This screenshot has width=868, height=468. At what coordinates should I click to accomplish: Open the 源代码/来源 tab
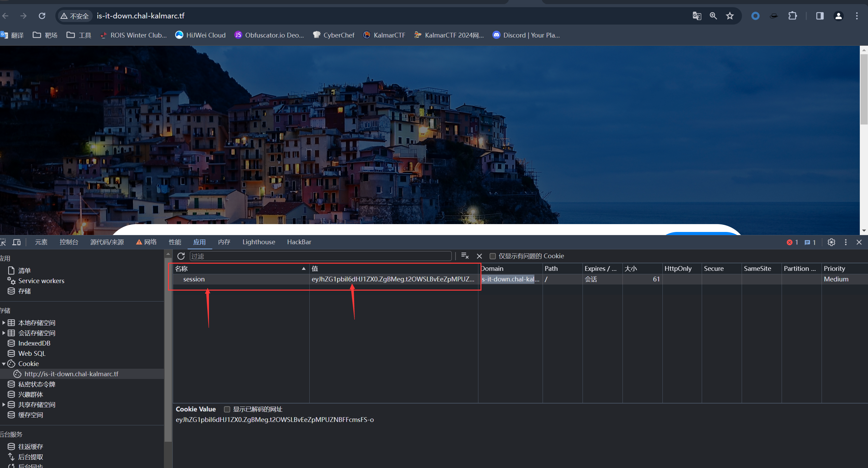coord(107,242)
